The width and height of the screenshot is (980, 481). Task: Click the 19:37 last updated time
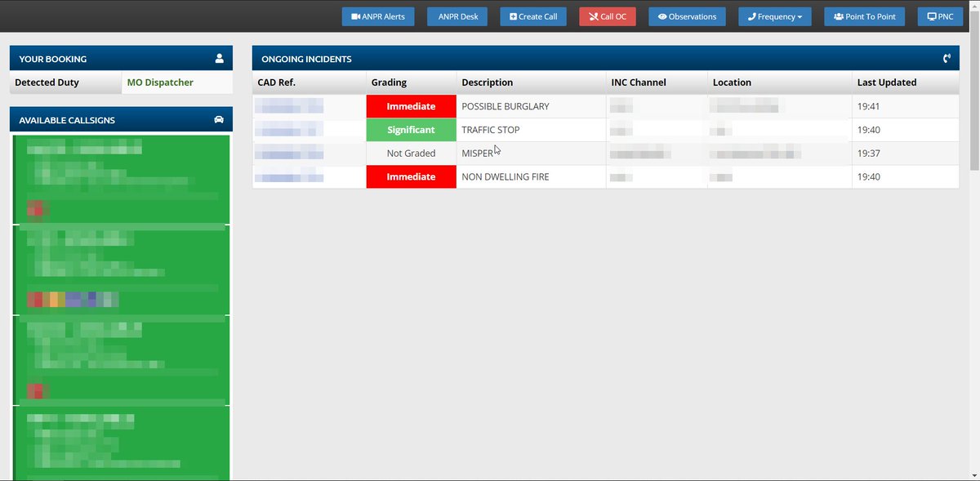869,154
